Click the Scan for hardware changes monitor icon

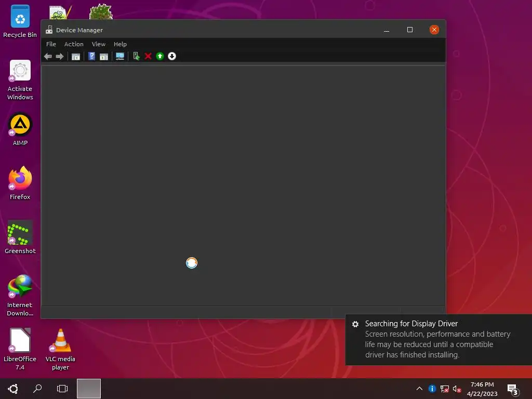coord(120,56)
